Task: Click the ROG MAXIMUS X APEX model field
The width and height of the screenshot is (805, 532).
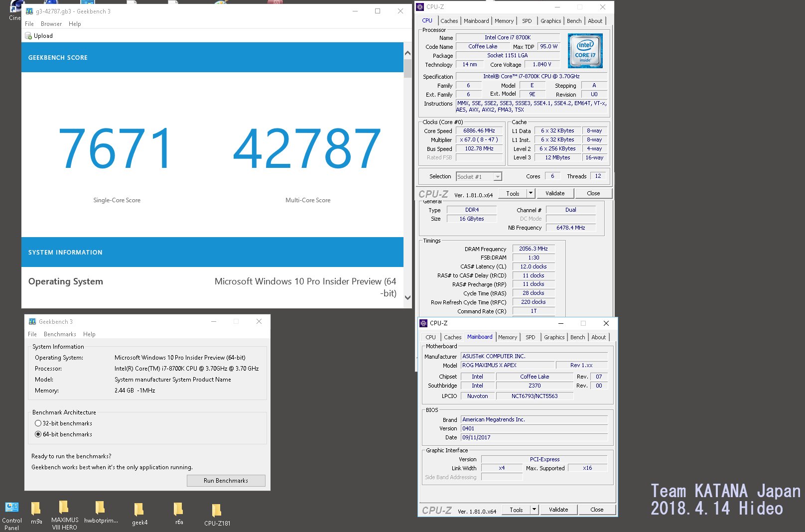Action: coord(507,366)
